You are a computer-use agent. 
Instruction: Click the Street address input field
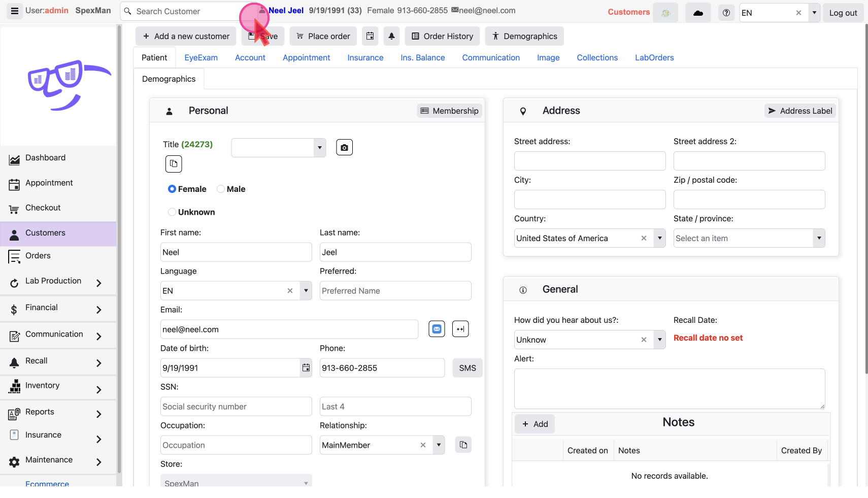click(x=589, y=161)
